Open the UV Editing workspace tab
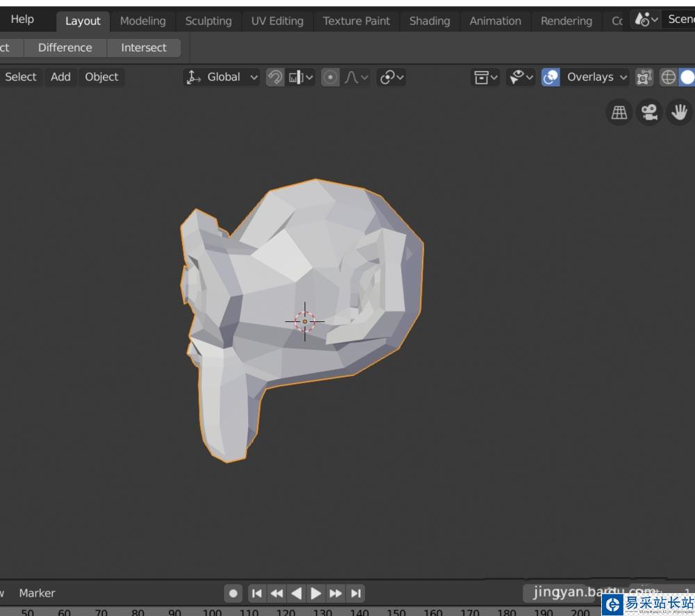 click(x=277, y=21)
